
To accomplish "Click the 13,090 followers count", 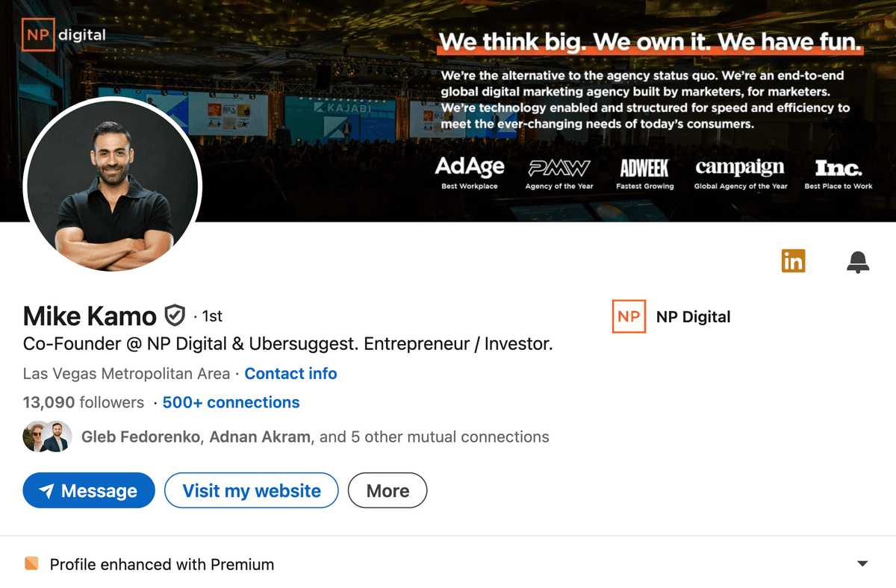I will (x=83, y=402).
